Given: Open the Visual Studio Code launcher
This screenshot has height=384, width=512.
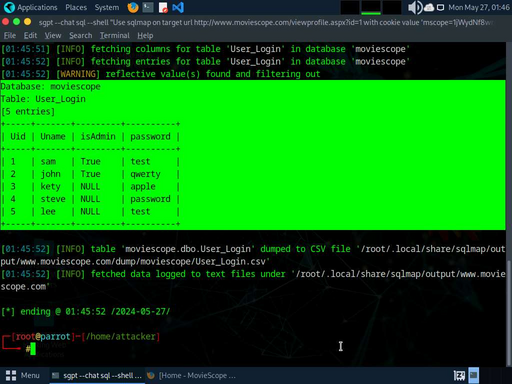Looking at the screenshot, I should (178, 7).
